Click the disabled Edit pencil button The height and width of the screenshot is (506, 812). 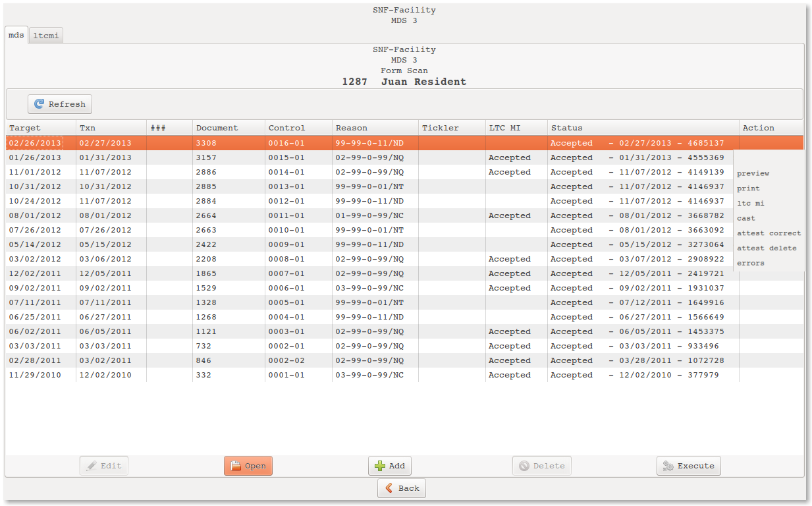(x=103, y=466)
